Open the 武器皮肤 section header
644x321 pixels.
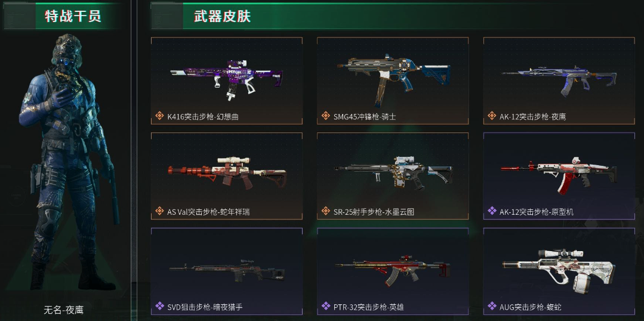(222, 17)
